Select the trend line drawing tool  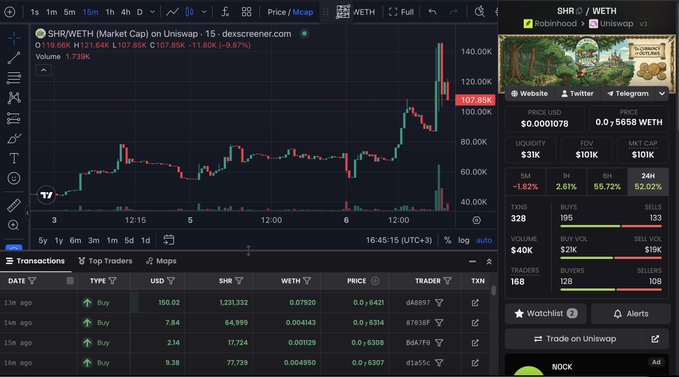click(x=14, y=58)
